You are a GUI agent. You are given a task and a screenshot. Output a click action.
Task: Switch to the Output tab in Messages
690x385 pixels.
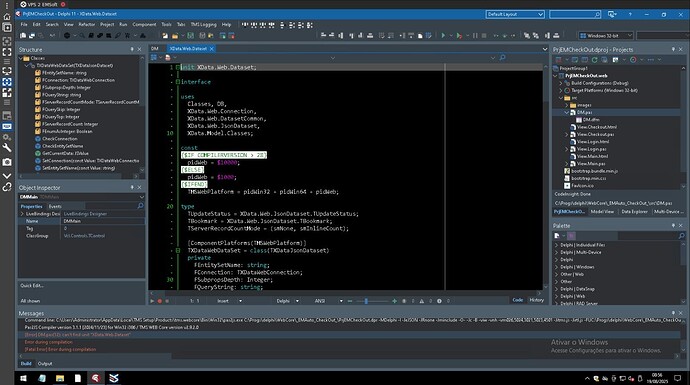(x=44, y=364)
